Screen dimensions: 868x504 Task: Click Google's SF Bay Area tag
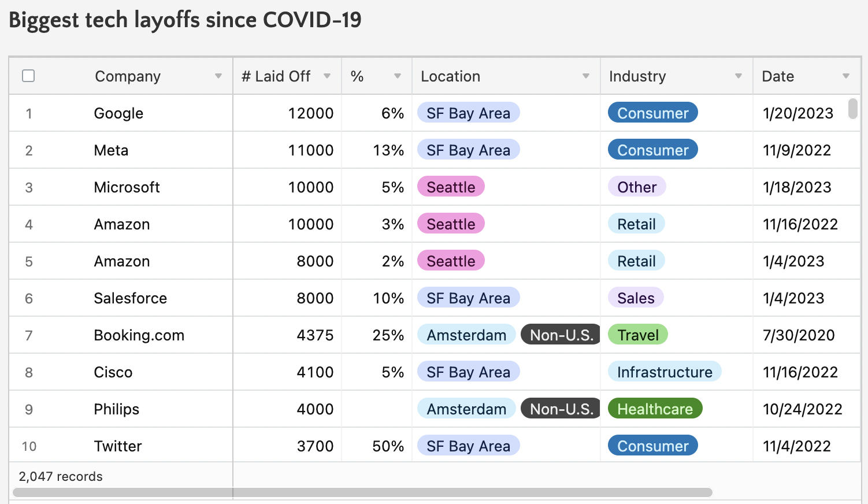click(x=469, y=113)
